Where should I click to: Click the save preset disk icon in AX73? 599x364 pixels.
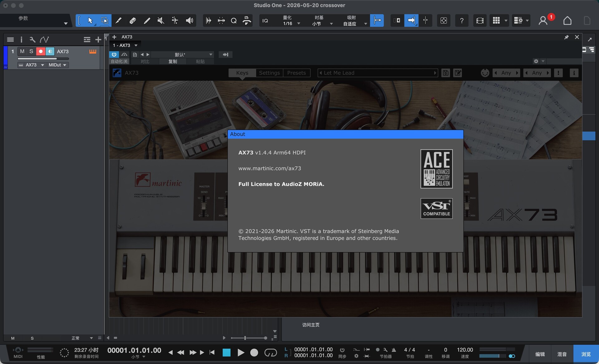click(446, 73)
